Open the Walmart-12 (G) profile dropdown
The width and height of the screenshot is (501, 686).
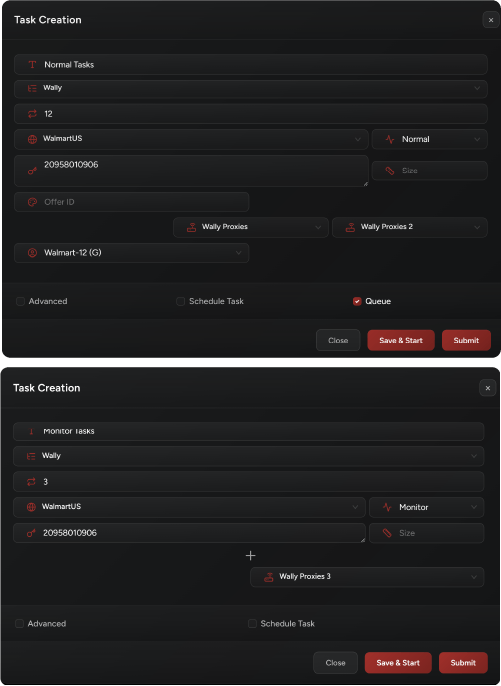132,253
